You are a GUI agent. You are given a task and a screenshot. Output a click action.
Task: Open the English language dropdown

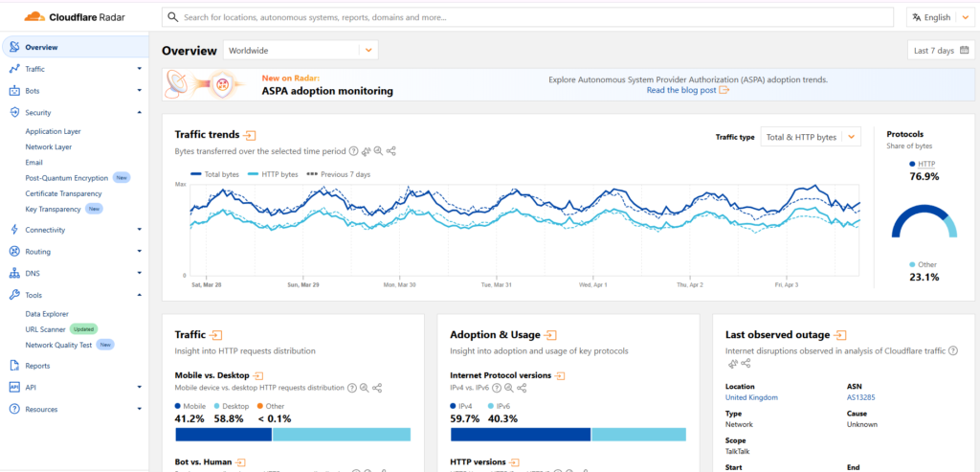[940, 17]
